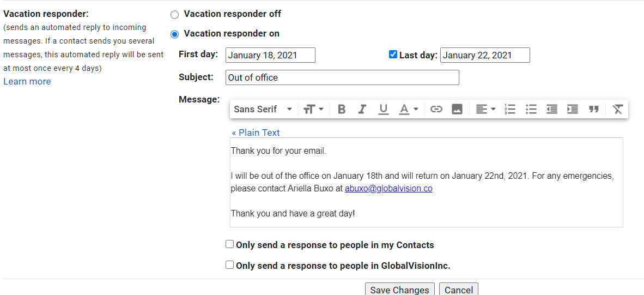This screenshot has width=644, height=295.
Task: Open the text color picker
Action: pyautogui.click(x=408, y=109)
